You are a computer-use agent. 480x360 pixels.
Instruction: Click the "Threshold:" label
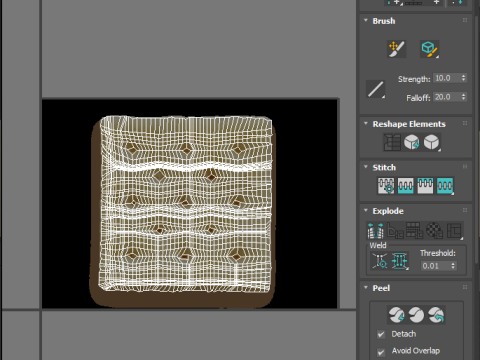point(438,253)
